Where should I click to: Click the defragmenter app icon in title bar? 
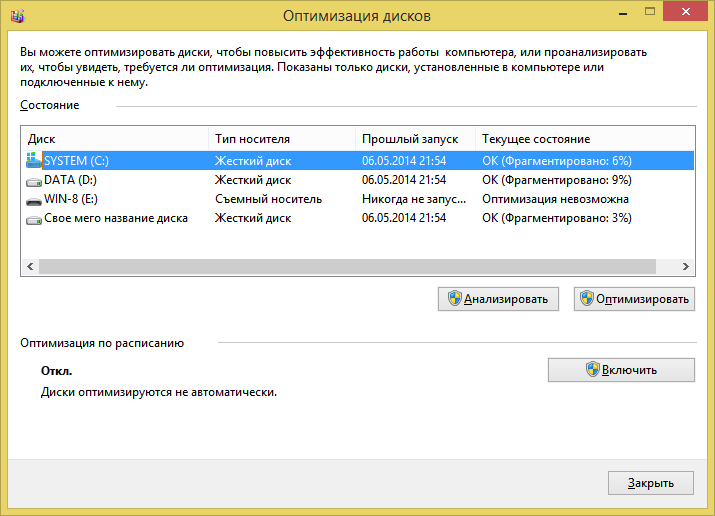point(18,16)
